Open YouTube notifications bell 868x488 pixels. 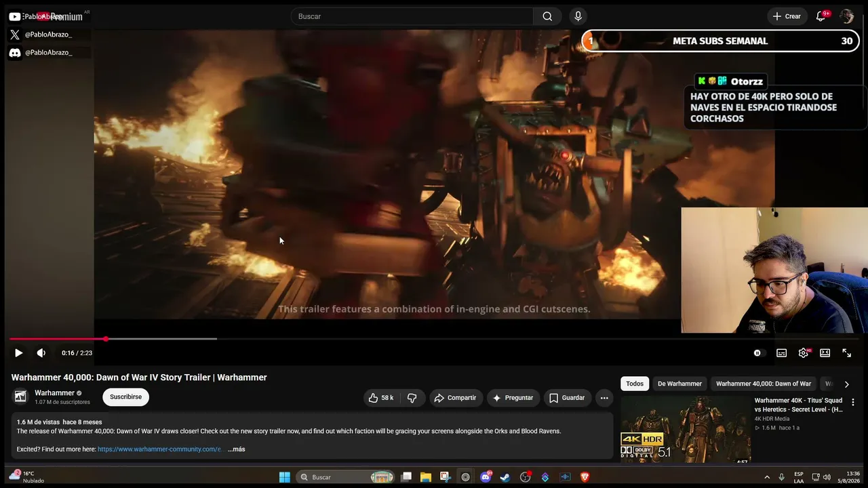821,16
